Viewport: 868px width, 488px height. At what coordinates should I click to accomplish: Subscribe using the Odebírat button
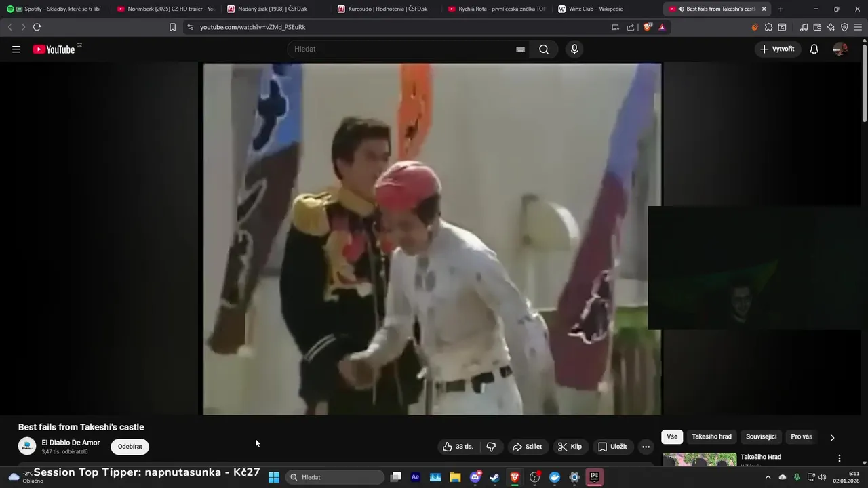pyautogui.click(x=130, y=447)
